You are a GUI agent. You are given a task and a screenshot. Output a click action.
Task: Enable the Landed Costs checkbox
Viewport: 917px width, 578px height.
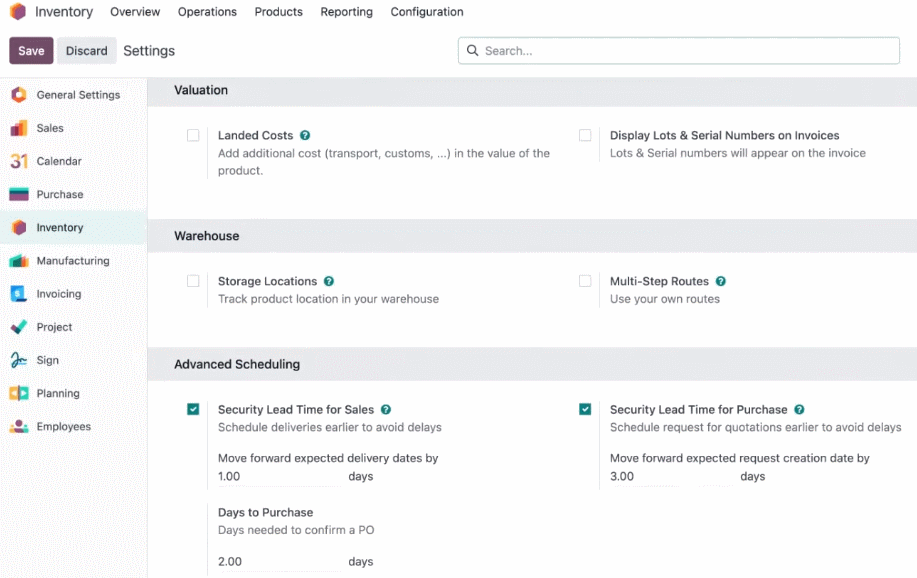click(x=193, y=135)
